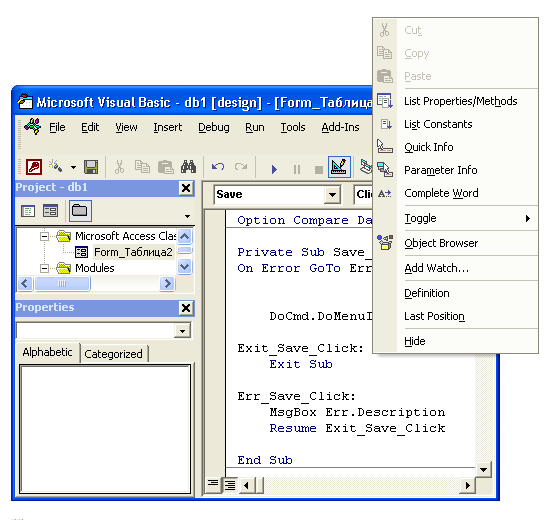The height and width of the screenshot is (520, 546).
Task: Click the project tree scroll down arrow
Action: (185, 267)
